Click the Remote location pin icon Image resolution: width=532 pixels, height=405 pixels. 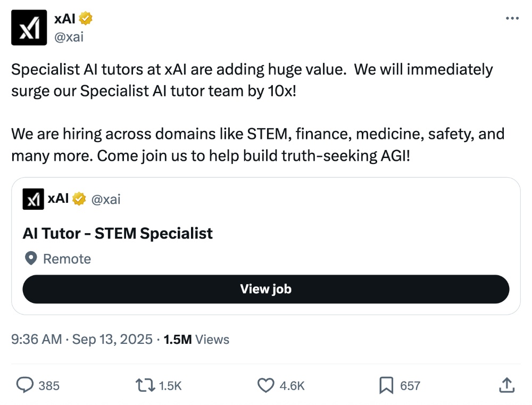click(31, 259)
